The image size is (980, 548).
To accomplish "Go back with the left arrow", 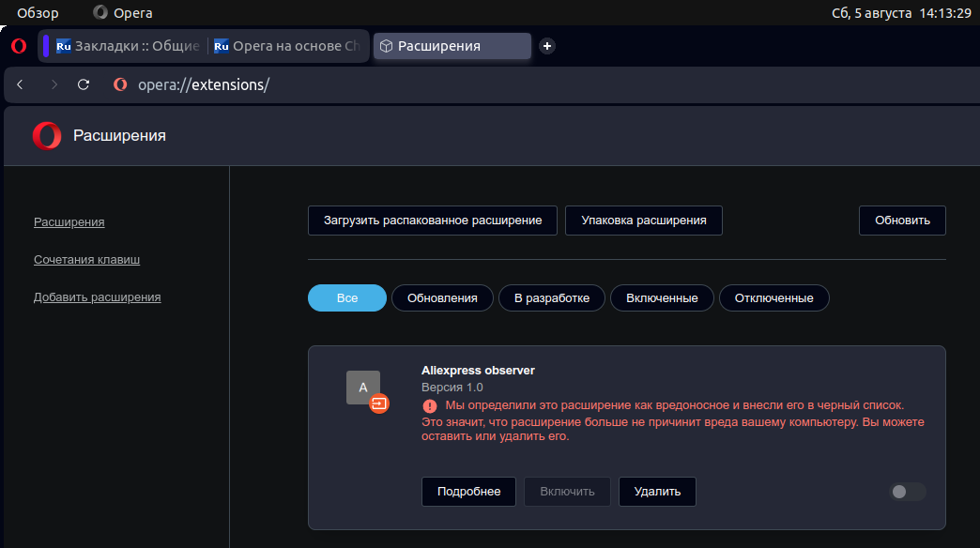I will point(20,84).
